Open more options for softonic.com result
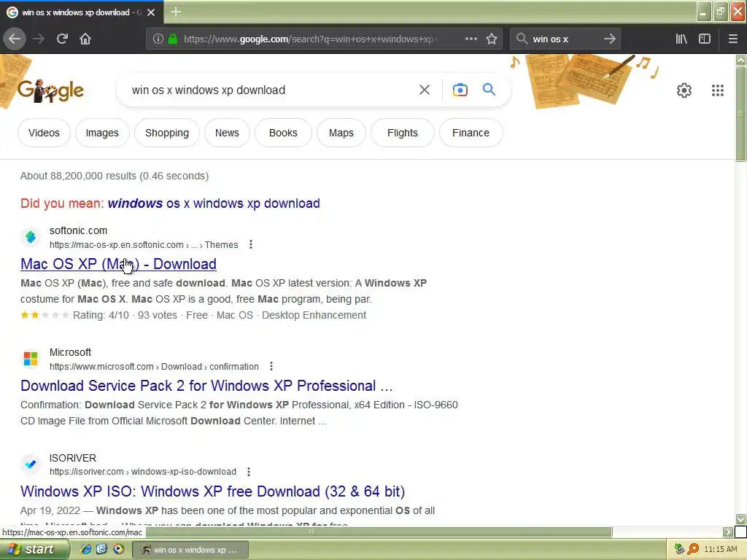This screenshot has width=747, height=560. pos(251,245)
